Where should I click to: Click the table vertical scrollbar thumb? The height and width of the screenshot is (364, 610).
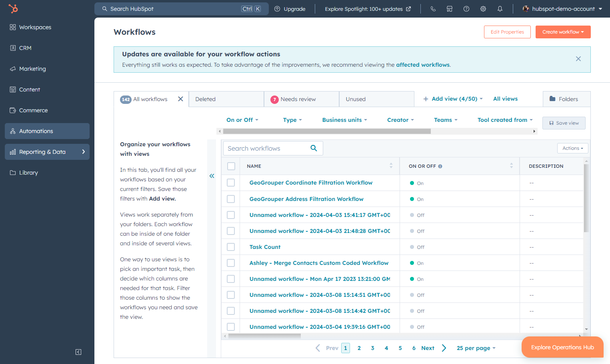click(x=586, y=198)
